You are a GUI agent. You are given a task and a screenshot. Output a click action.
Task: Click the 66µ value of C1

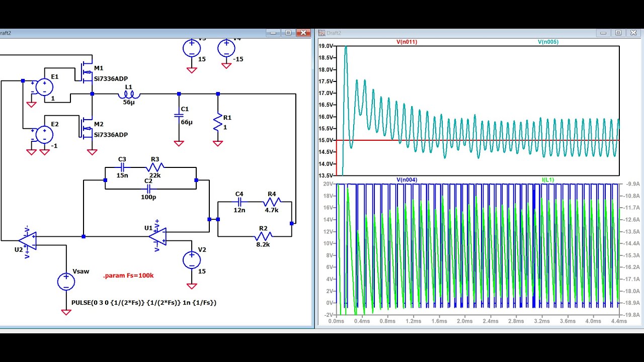tap(187, 122)
